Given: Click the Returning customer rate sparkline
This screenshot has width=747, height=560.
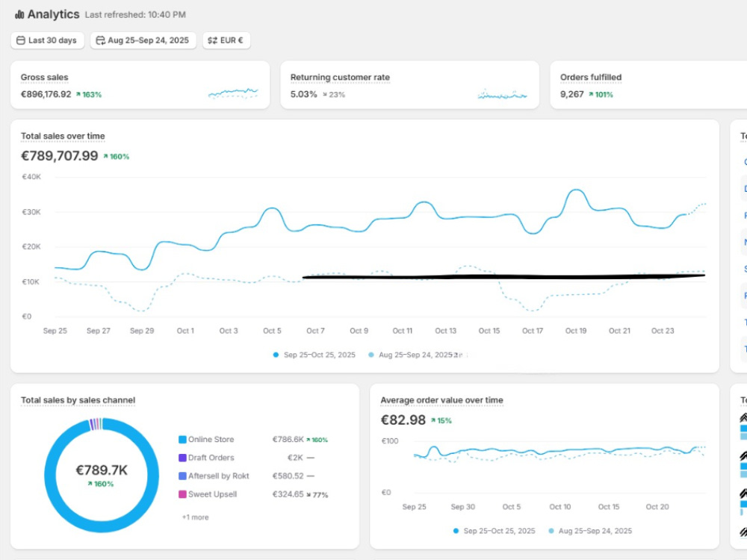Looking at the screenshot, I should coord(502,94).
